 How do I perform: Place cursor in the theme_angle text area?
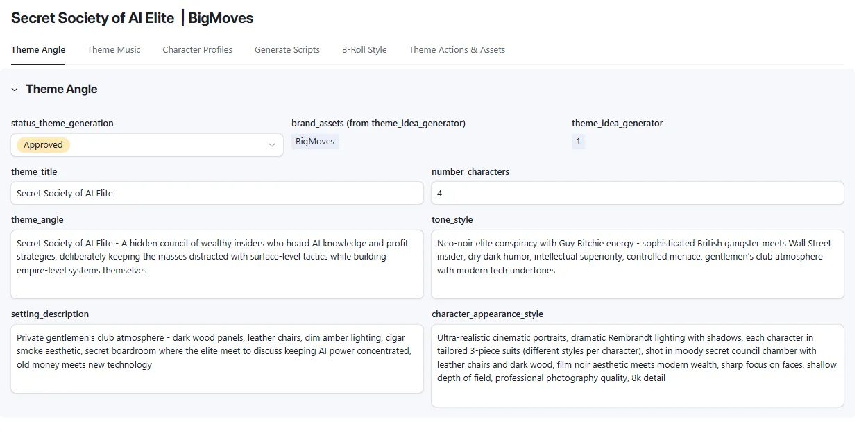[217, 264]
